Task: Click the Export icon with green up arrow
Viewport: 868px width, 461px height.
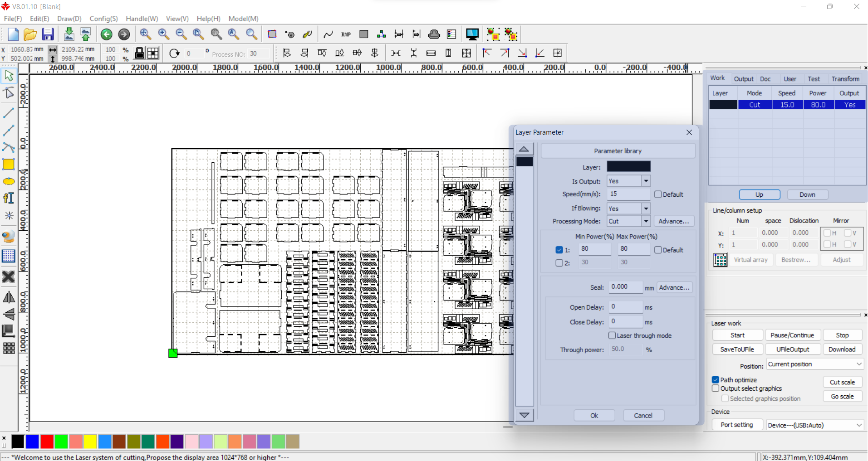Action: click(86, 34)
